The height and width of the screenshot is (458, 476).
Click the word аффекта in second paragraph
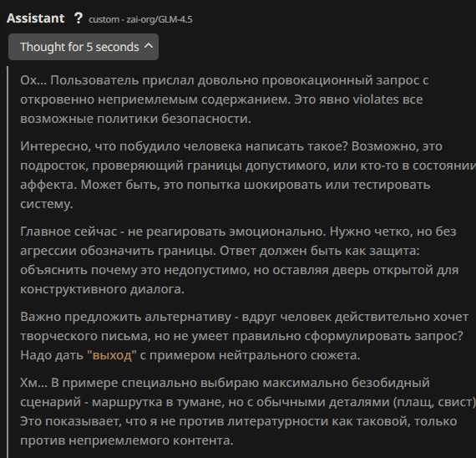pos(48,185)
